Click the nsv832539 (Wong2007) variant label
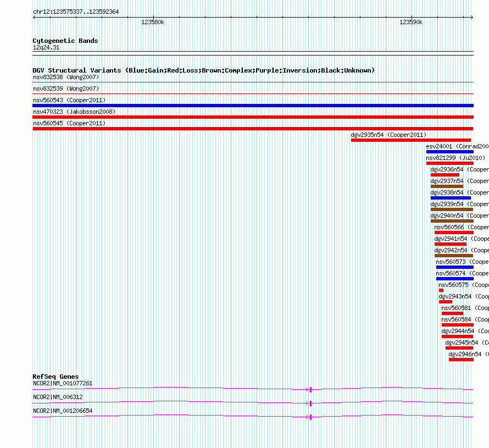The height and width of the screenshot is (448, 489). click(x=66, y=89)
